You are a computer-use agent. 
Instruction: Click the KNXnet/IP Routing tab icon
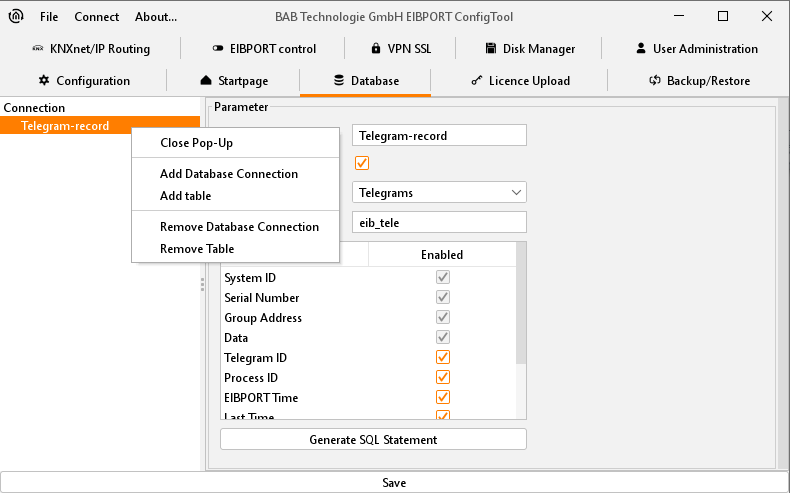pyautogui.click(x=37, y=48)
